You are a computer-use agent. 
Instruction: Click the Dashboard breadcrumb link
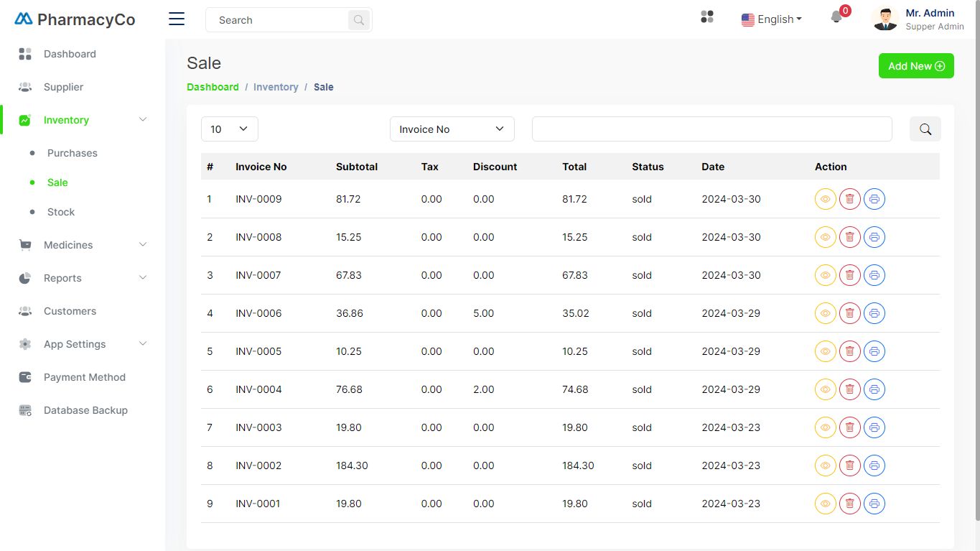213,87
